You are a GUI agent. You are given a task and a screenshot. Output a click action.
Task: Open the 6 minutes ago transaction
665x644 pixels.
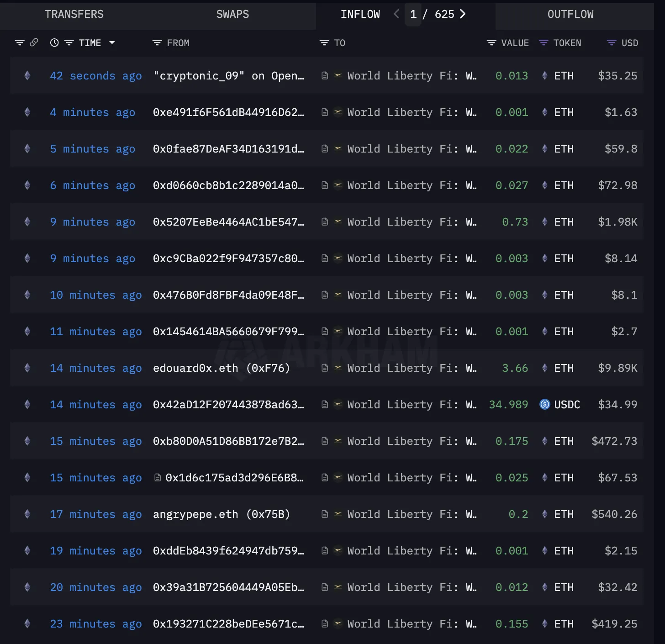click(93, 185)
